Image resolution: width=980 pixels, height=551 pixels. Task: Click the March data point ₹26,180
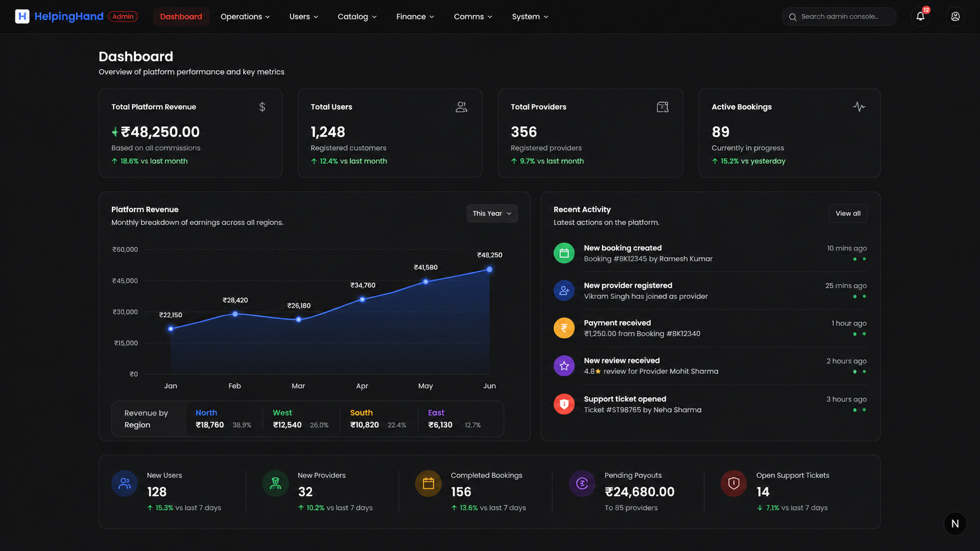pos(298,319)
